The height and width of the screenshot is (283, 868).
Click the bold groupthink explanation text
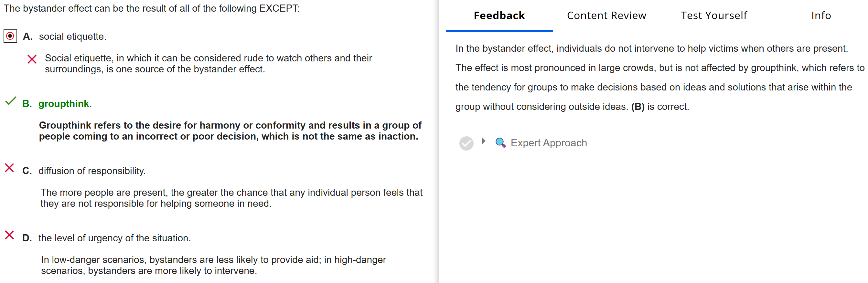click(x=230, y=131)
